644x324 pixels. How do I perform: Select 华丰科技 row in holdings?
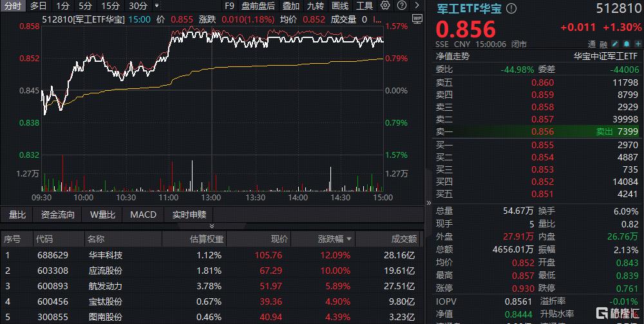212,255
